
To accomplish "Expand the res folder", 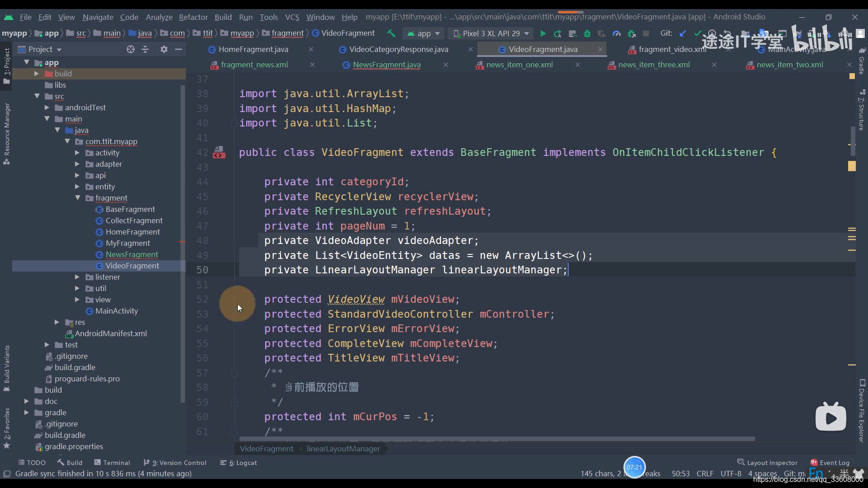I will click(57, 322).
